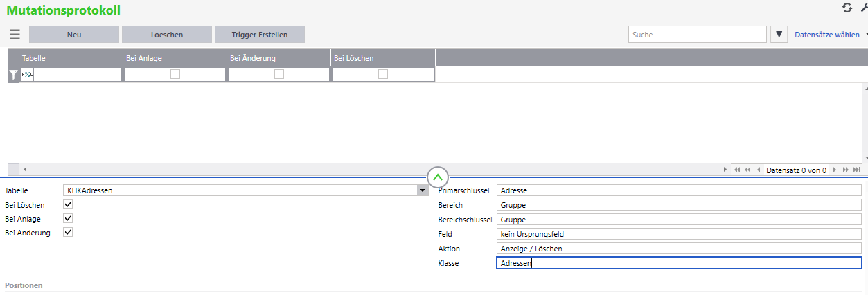Click the filter icon in grid row
The height and width of the screenshot is (295, 868).
13,75
